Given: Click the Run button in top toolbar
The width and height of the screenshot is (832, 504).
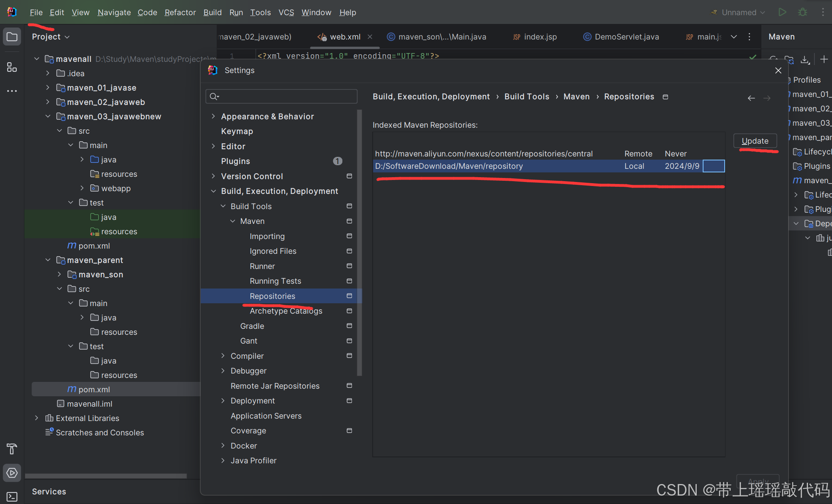Looking at the screenshot, I should [782, 12].
